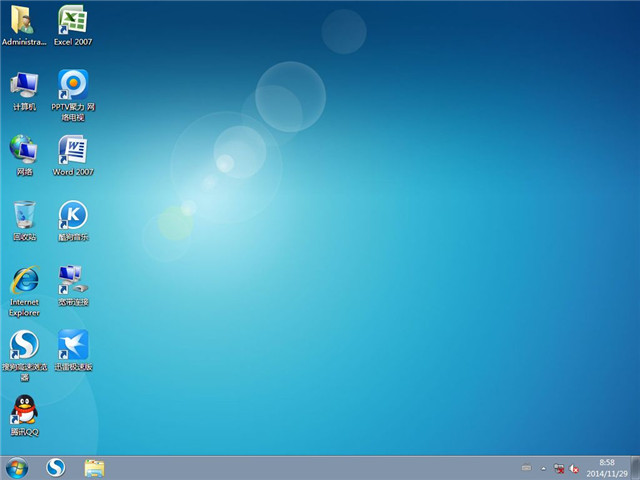Click the muted volume speaker tray icon
Viewport: 640px width, 480px height.
(x=574, y=469)
